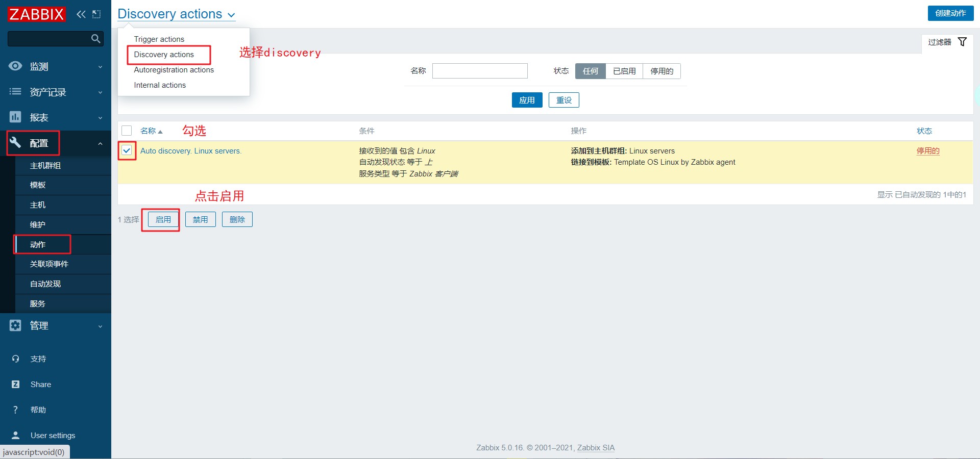Select 任何 status filter option
980x459 pixels.
(591, 71)
